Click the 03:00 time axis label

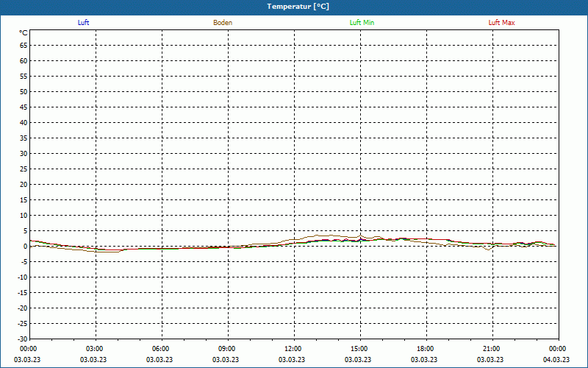click(95, 349)
